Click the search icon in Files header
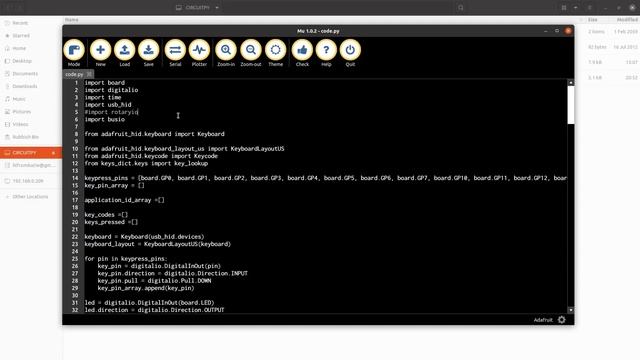 460,7
